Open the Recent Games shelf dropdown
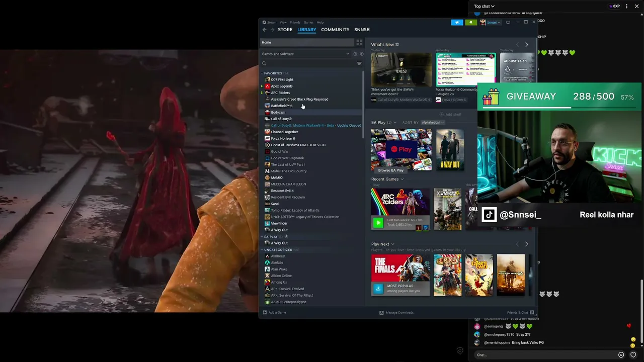Image resolution: width=644 pixels, height=362 pixels. pyautogui.click(x=402, y=179)
